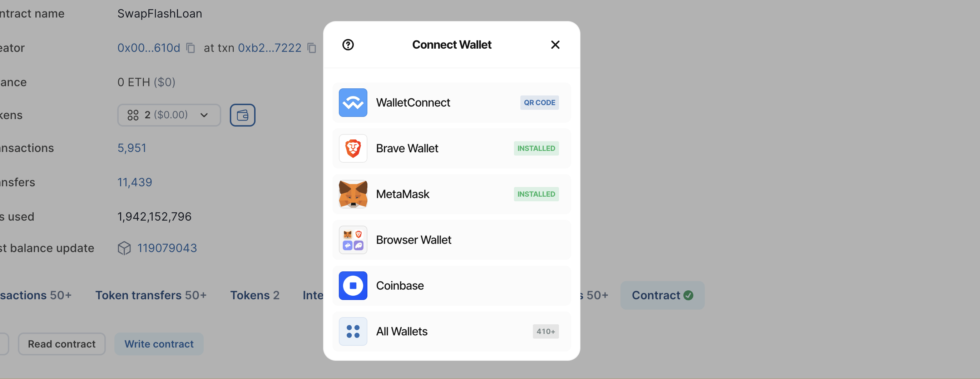Click the Write contract button

point(159,344)
